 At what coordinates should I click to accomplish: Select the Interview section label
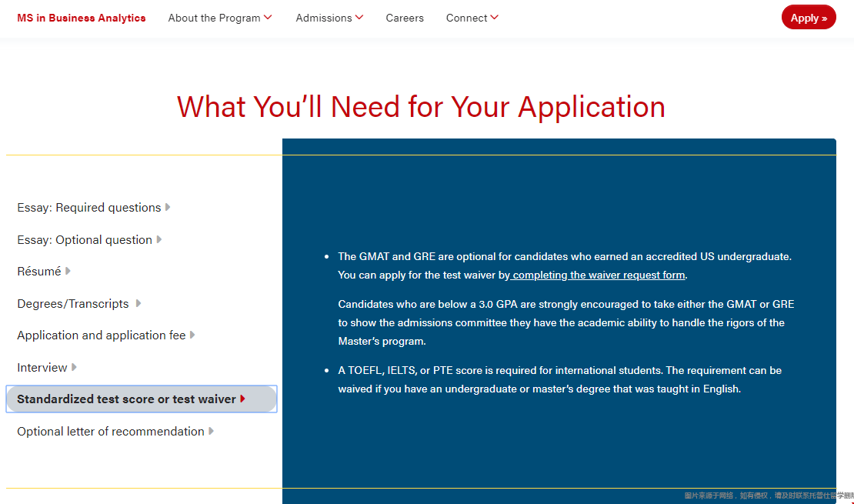42,368
